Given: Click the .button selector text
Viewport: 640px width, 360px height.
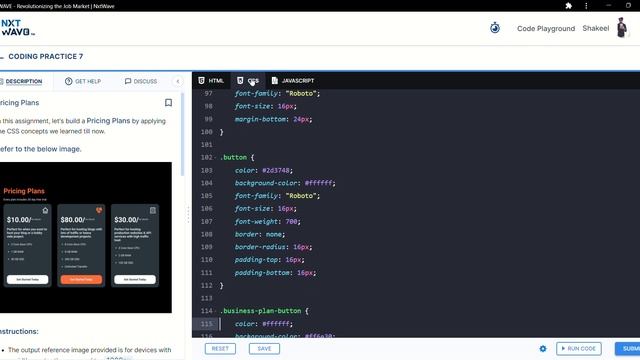Looking at the screenshot, I should [233, 158].
